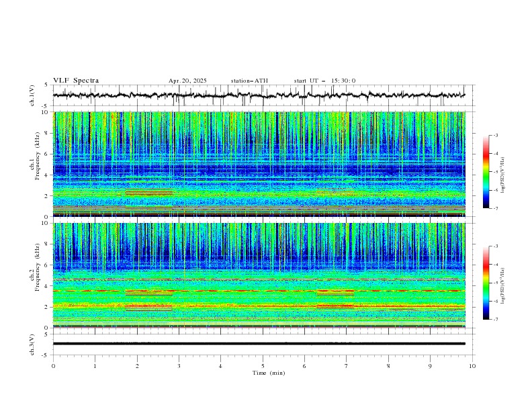Click the ch.1 "Frequency (kHz)" axis label

38,156
